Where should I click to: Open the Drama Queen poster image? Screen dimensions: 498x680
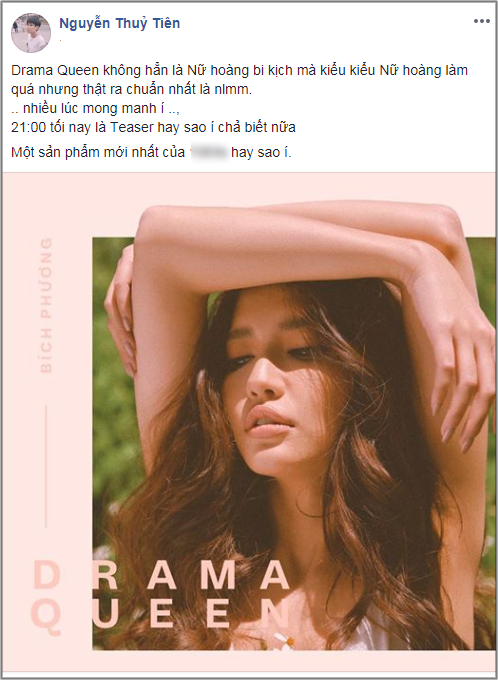tap(249, 424)
